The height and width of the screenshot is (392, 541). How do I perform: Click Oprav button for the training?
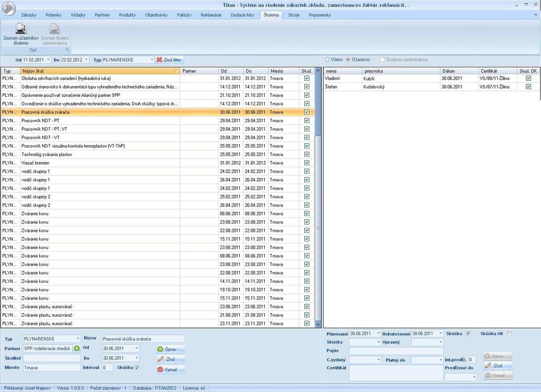pos(171,349)
